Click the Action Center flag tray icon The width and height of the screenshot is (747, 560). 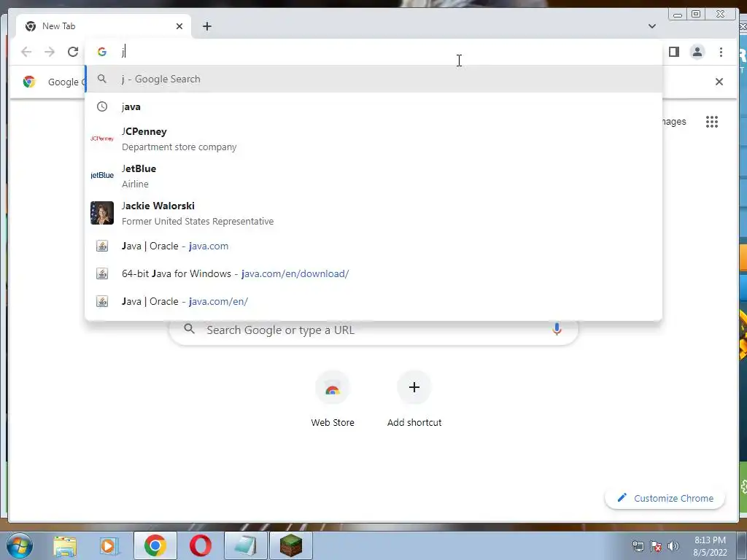click(656, 546)
